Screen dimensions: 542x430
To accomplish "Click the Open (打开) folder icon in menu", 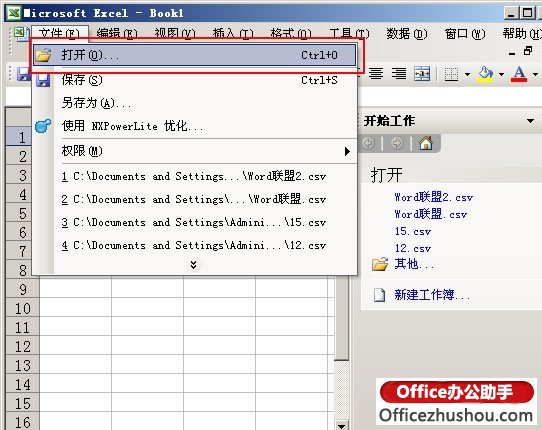I will 44,55.
